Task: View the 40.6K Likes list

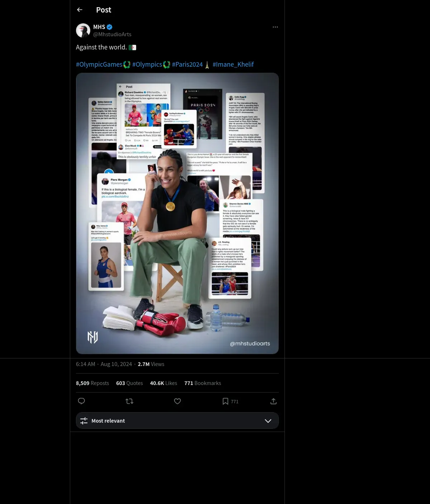Action: click(163, 383)
